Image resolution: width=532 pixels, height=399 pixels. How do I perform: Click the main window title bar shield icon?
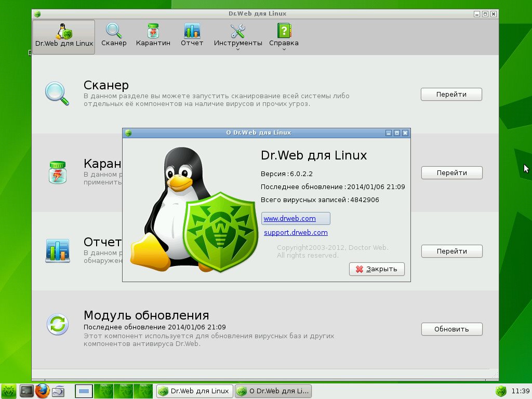pos(37,14)
